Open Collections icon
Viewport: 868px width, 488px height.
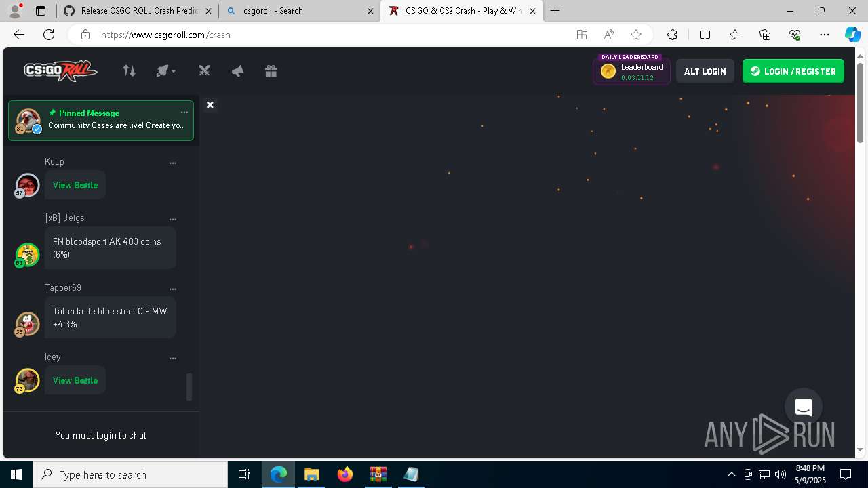[765, 35]
